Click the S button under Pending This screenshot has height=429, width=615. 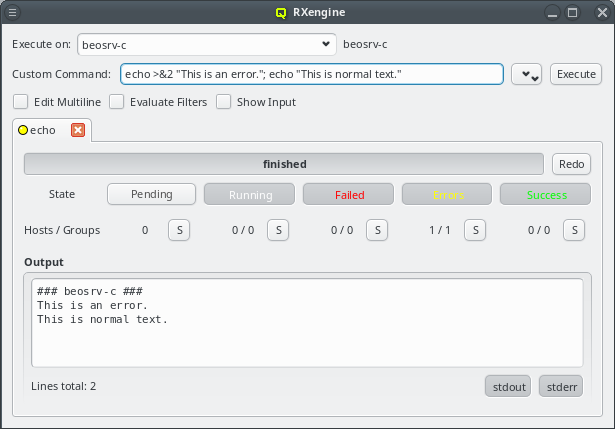coord(179,230)
